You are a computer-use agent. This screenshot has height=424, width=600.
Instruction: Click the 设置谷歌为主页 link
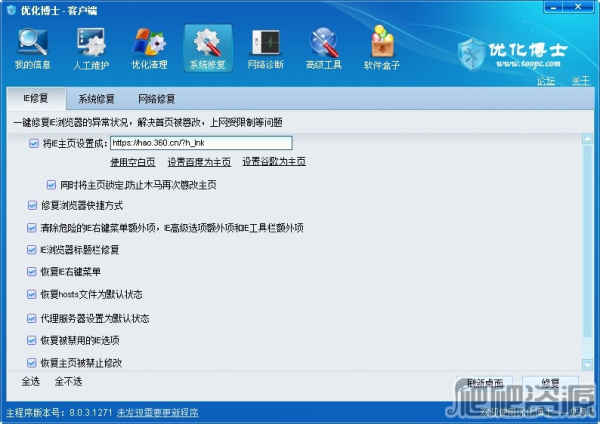[274, 161]
